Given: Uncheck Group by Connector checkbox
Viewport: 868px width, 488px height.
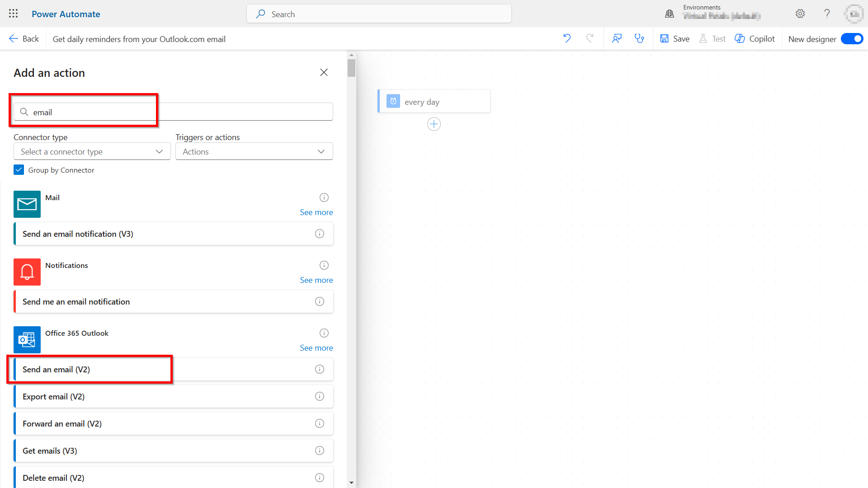Looking at the screenshot, I should click(19, 170).
